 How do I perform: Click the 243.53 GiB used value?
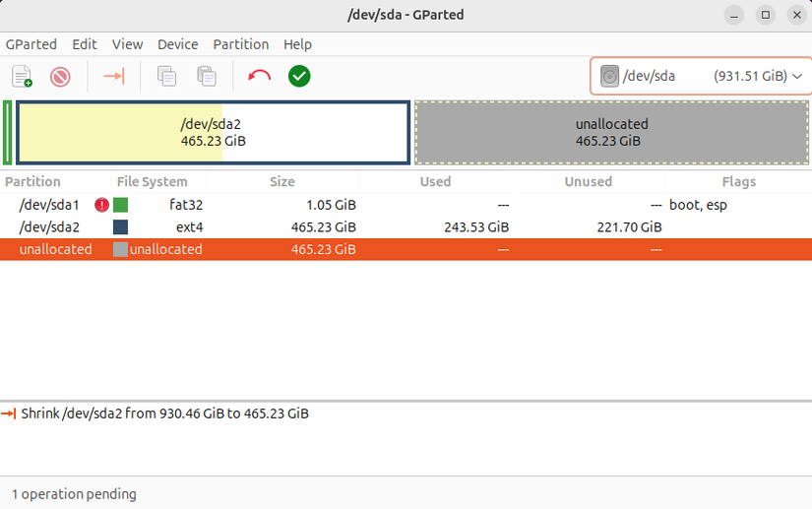(x=476, y=227)
